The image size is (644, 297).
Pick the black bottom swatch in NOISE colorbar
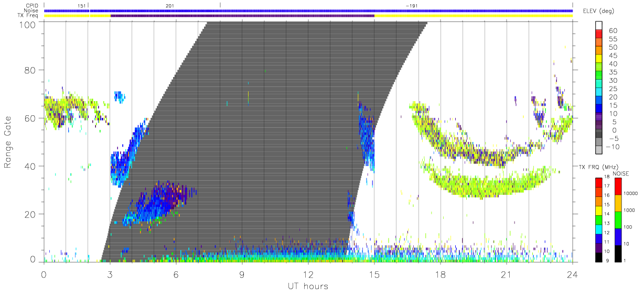(x=618, y=253)
